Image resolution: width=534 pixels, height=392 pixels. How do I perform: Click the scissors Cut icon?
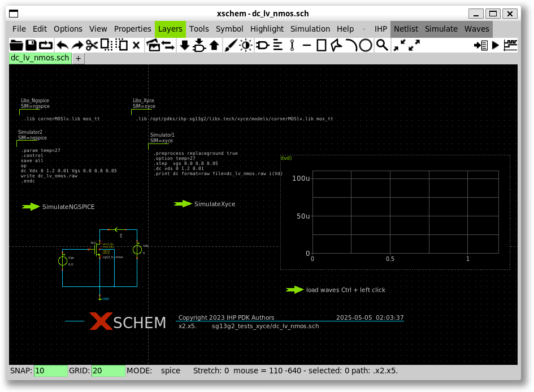click(x=92, y=45)
